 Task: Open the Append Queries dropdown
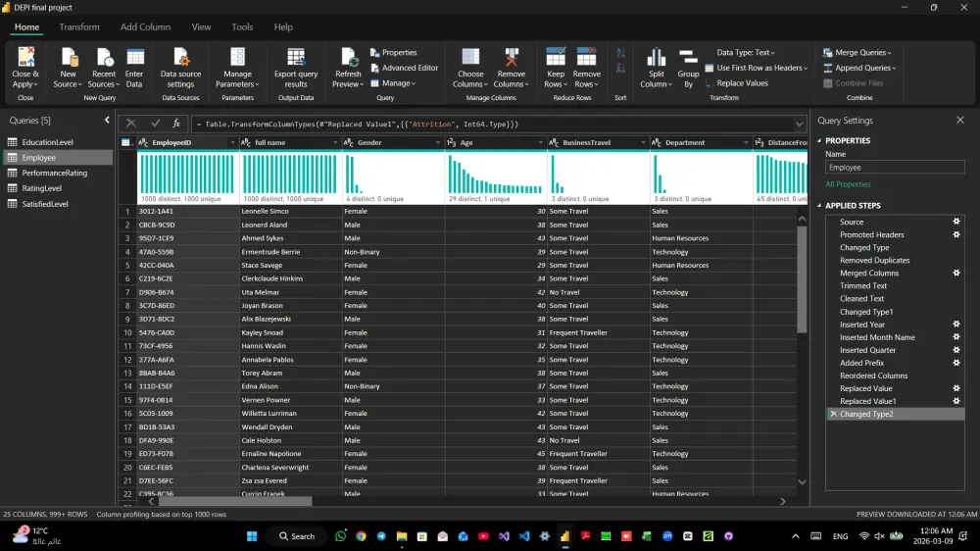point(859,68)
